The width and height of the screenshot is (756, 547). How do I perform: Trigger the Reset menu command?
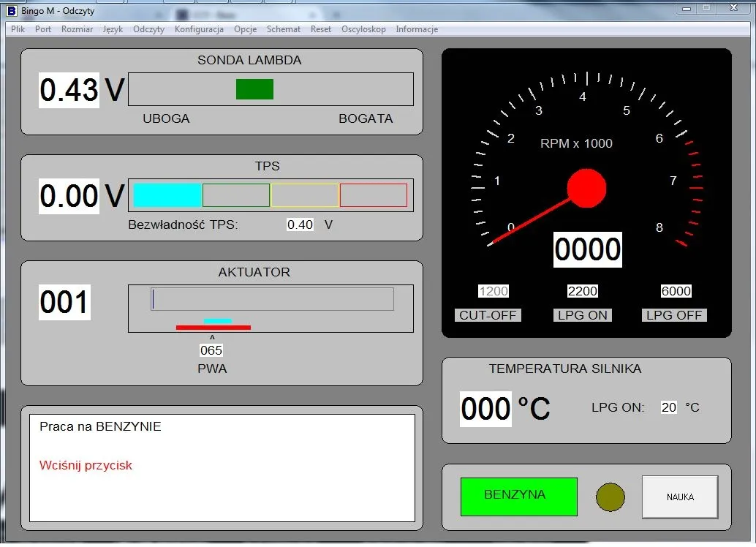click(x=320, y=29)
